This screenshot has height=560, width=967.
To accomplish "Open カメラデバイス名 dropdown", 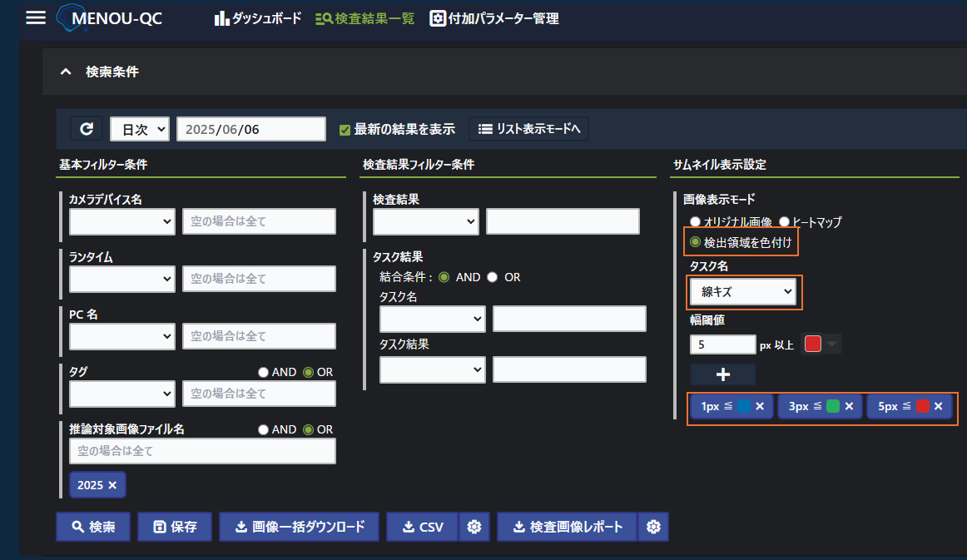I will (122, 221).
